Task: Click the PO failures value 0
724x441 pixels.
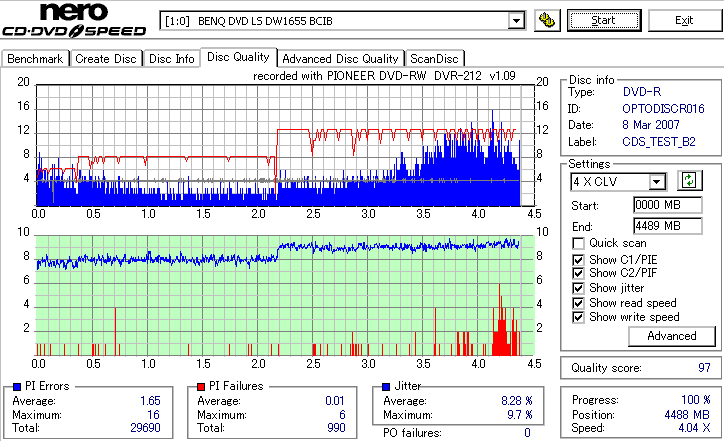Action: [527, 433]
